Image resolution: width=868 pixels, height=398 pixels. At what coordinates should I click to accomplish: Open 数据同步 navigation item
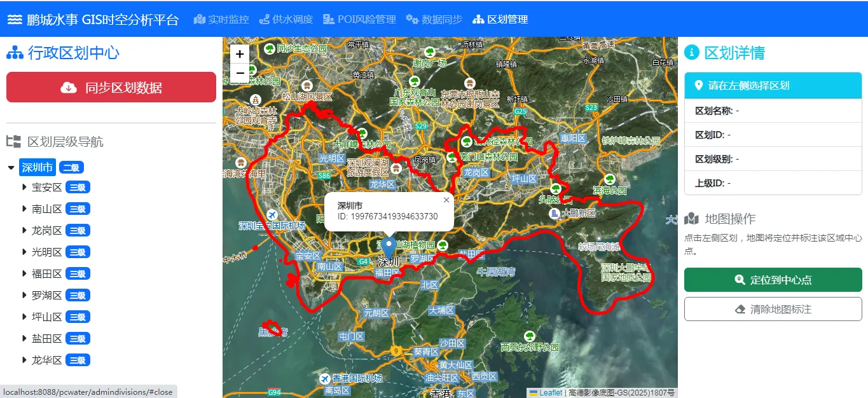pos(434,19)
